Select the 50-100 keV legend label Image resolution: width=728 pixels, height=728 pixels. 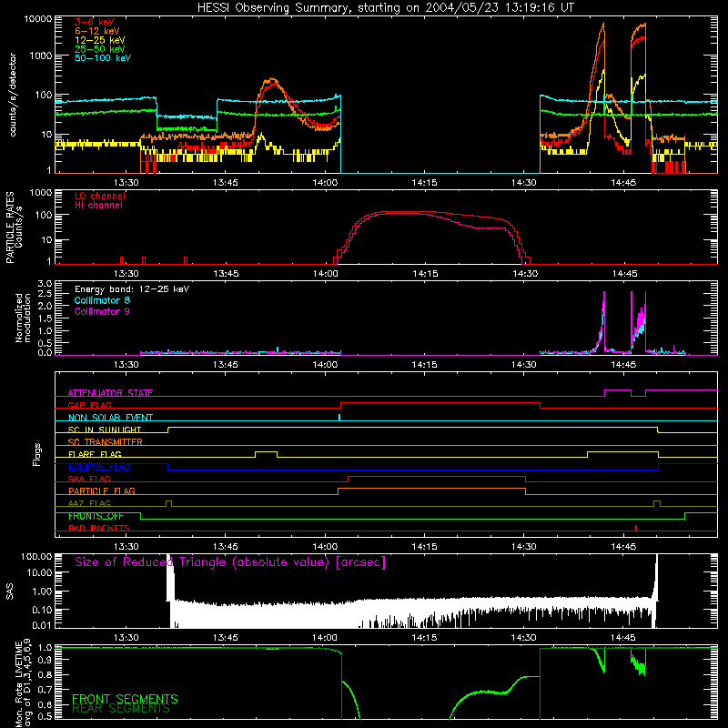tap(102, 58)
